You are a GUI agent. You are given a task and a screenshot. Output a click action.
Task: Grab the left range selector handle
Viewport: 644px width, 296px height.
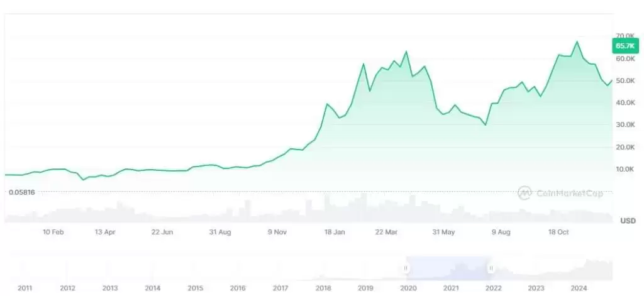point(406,268)
